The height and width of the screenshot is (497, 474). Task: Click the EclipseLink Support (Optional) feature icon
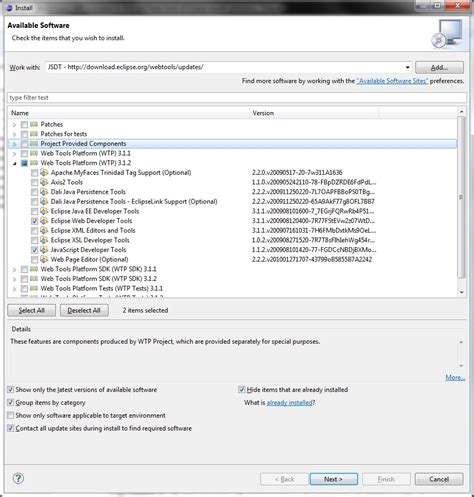tap(44, 202)
